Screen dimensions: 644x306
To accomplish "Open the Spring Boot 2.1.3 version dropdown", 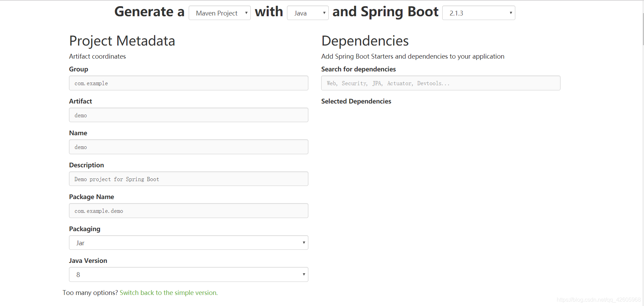I will click(478, 13).
